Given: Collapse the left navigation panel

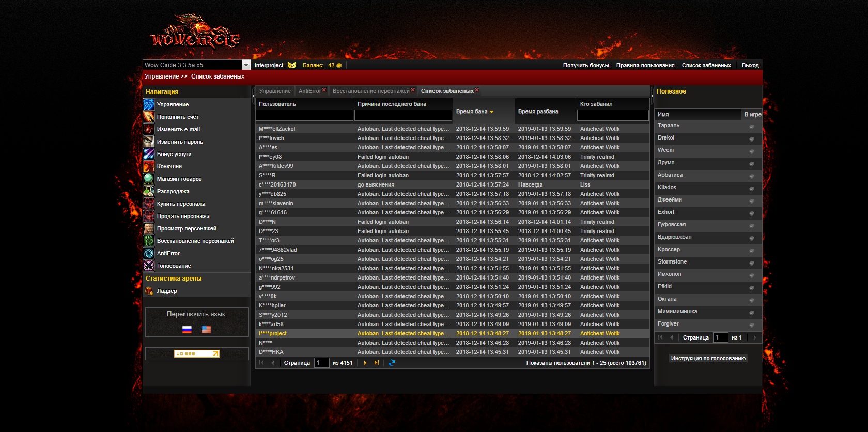Looking at the screenshot, I should point(253,95).
